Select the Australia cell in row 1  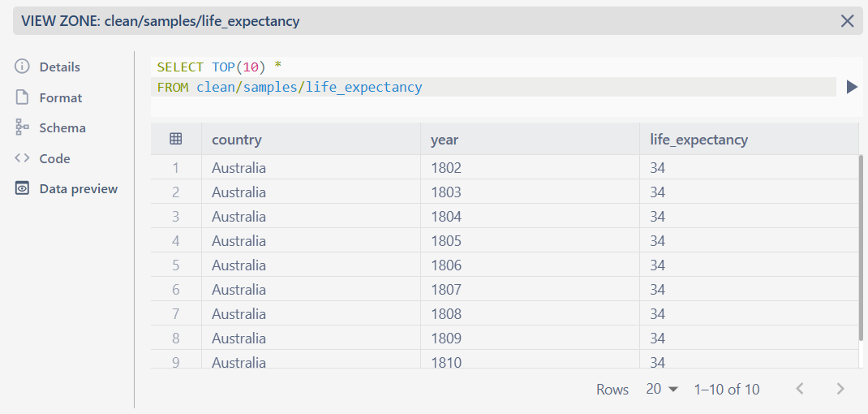point(312,168)
